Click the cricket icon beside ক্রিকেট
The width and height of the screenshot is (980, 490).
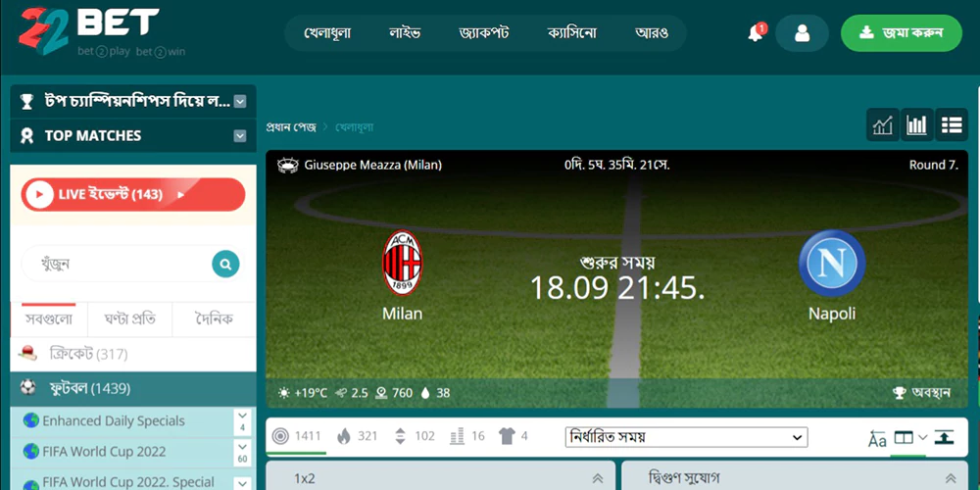[28, 354]
